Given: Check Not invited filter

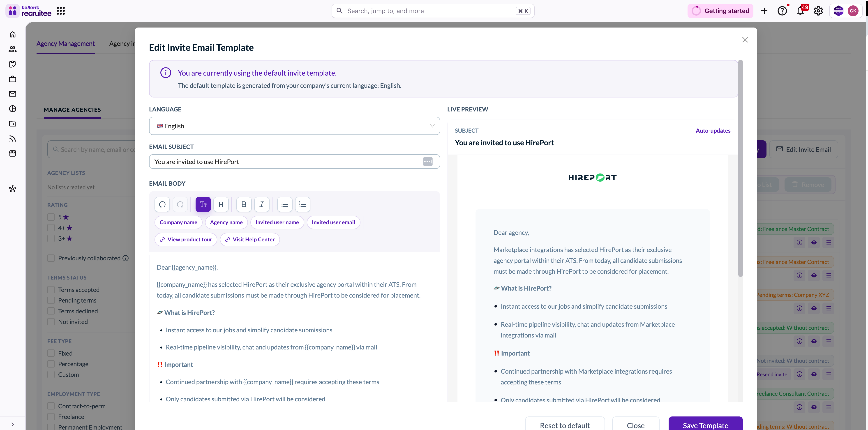Looking at the screenshot, I should (x=51, y=322).
